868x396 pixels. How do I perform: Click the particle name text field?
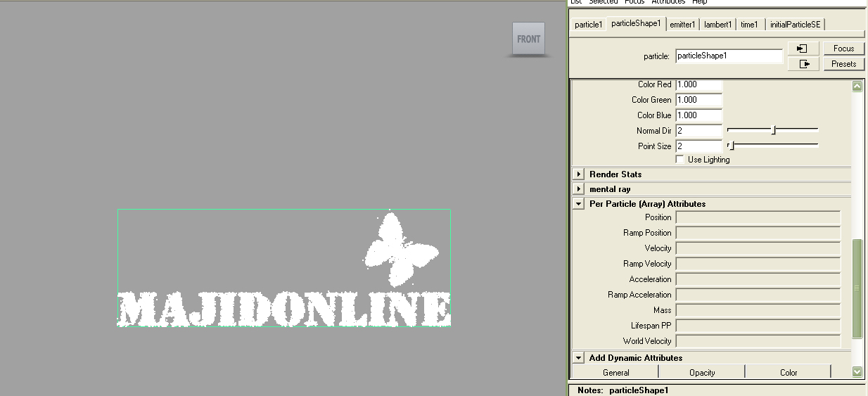pyautogui.click(x=729, y=56)
